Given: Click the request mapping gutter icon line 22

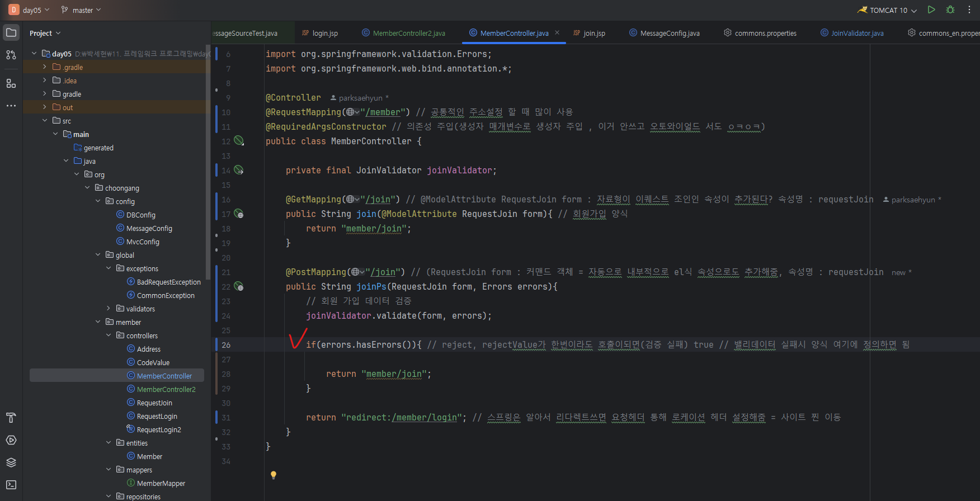Looking at the screenshot, I should (x=239, y=286).
